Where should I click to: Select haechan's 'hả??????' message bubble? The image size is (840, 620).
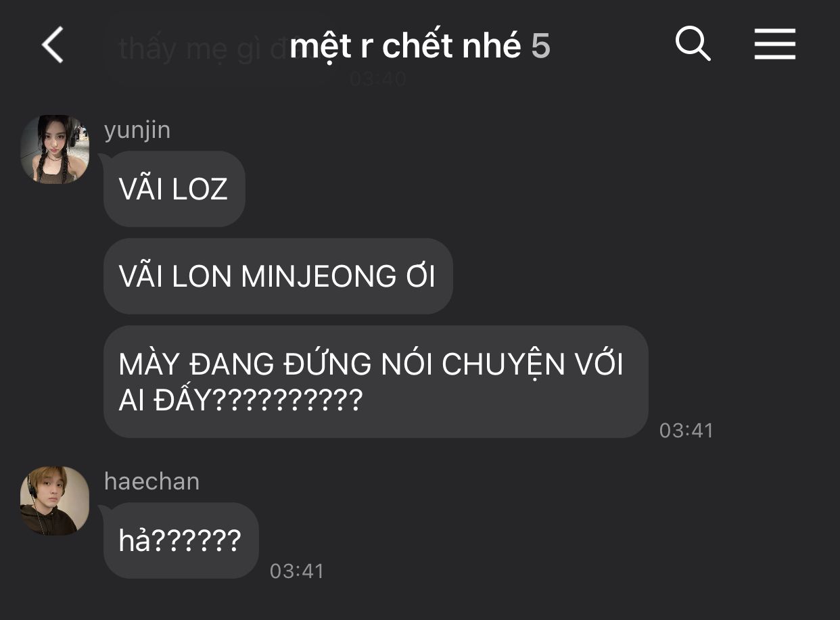pyautogui.click(x=181, y=540)
